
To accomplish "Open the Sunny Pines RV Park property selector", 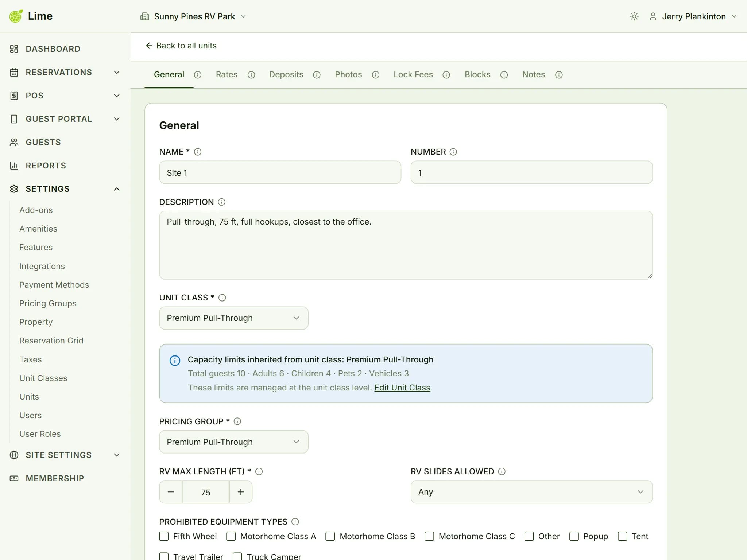I will pyautogui.click(x=193, y=16).
